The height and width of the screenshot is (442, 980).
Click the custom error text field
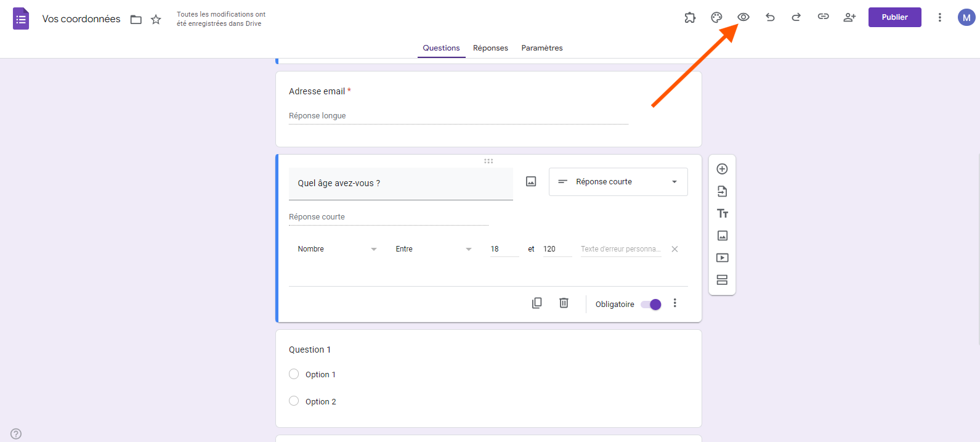620,249
